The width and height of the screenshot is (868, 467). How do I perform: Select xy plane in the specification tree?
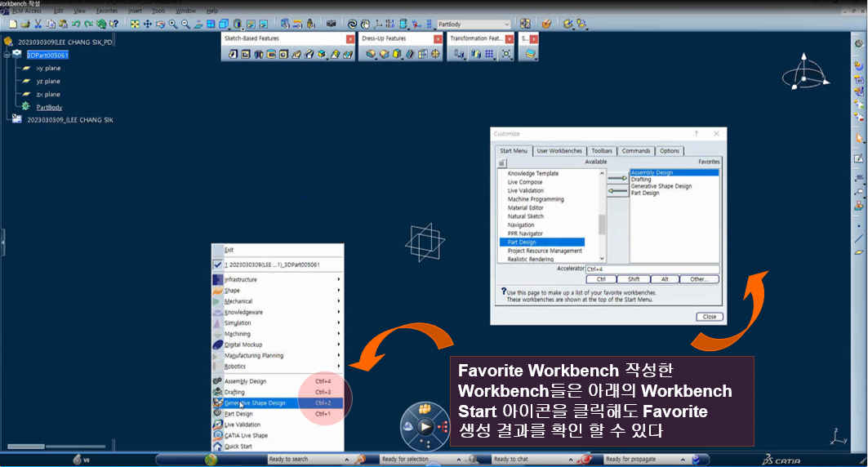tap(48, 68)
